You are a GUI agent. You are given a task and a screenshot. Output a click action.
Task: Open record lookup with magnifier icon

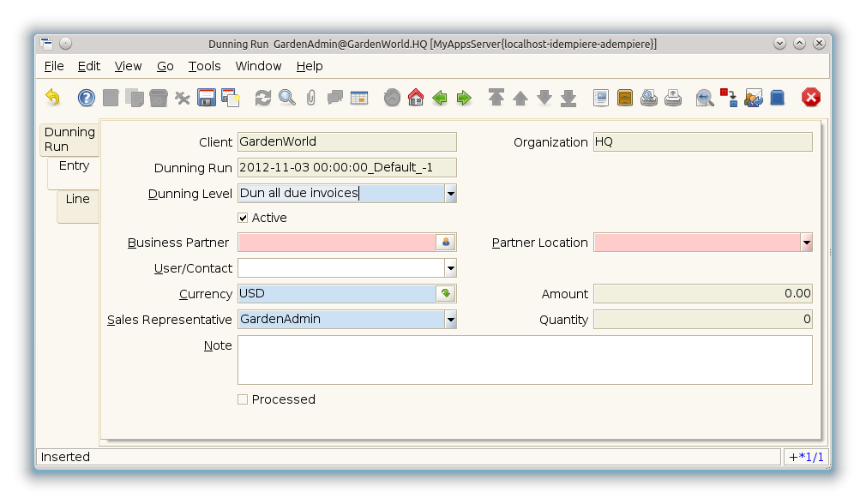click(x=287, y=98)
